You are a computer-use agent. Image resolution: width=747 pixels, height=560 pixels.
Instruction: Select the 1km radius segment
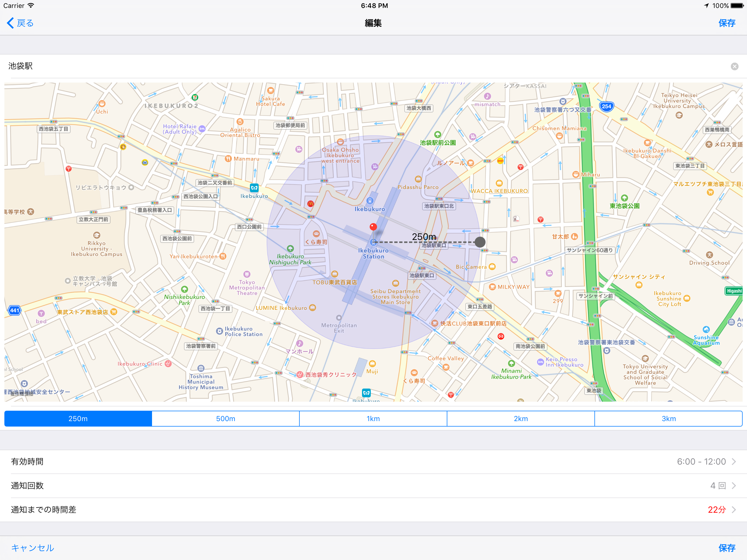[373, 418]
